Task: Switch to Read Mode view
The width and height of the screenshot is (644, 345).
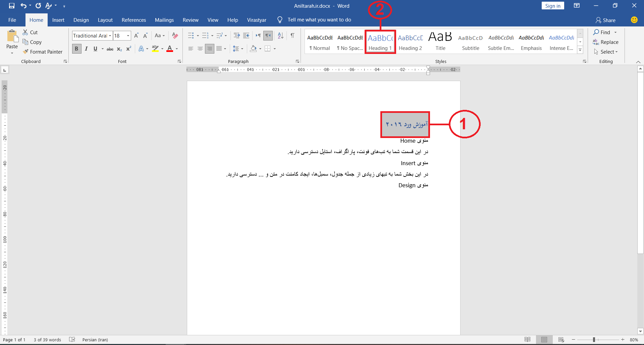Action: point(528,340)
